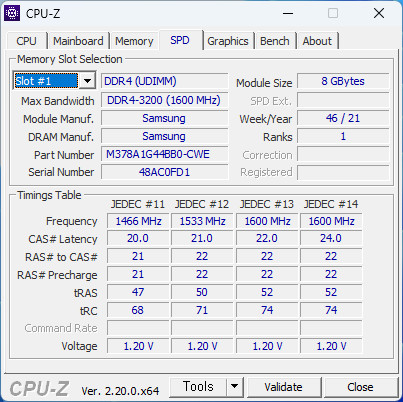Click the tRAS value 50
Image resolution: width=403 pixels, height=402 pixels.
(202, 292)
